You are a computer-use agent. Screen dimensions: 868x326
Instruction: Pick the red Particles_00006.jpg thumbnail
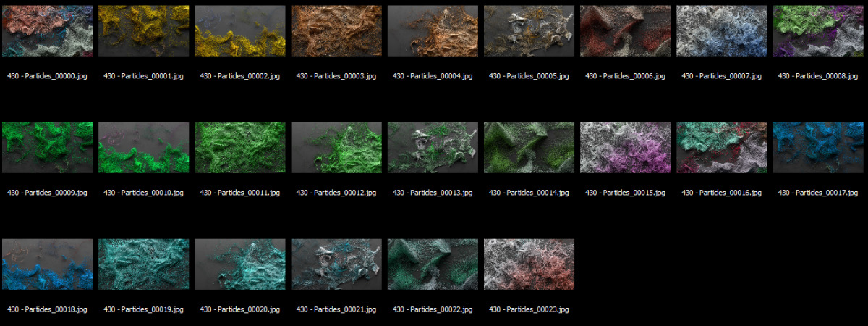coord(625,31)
